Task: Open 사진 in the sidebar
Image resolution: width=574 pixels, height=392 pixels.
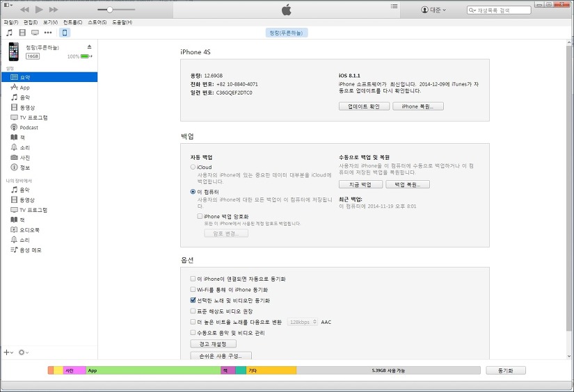Action: coord(49,158)
